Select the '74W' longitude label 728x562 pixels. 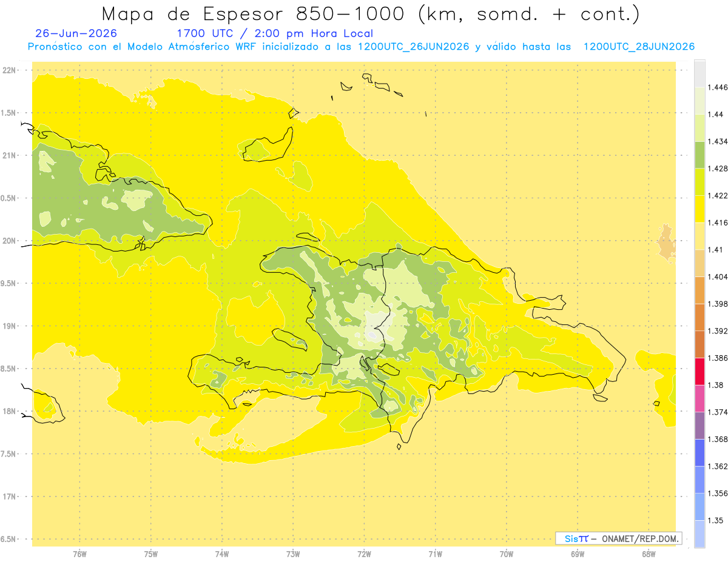pos(221,554)
